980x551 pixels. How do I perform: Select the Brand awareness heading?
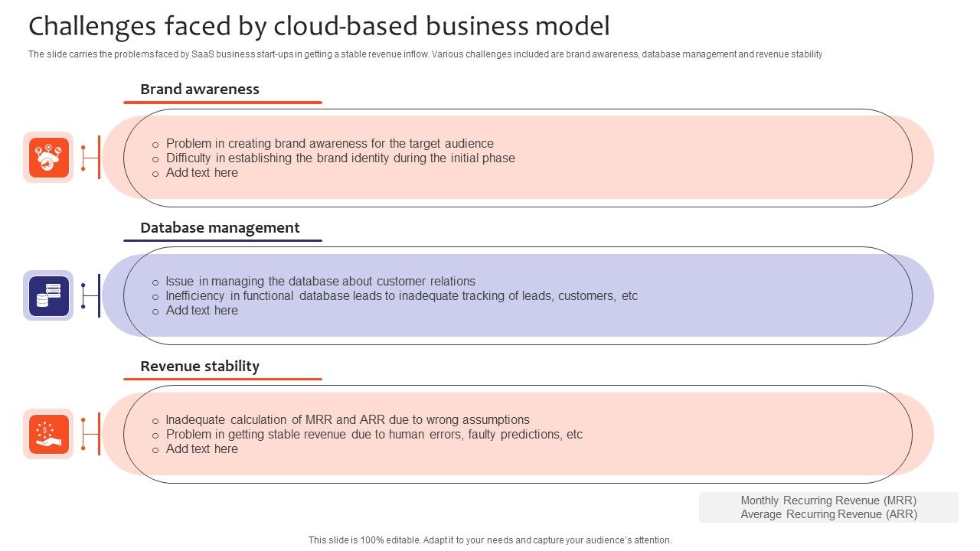click(200, 90)
